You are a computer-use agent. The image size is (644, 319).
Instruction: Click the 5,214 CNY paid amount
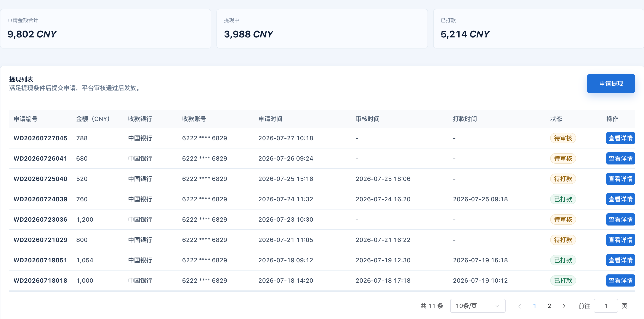[465, 34]
